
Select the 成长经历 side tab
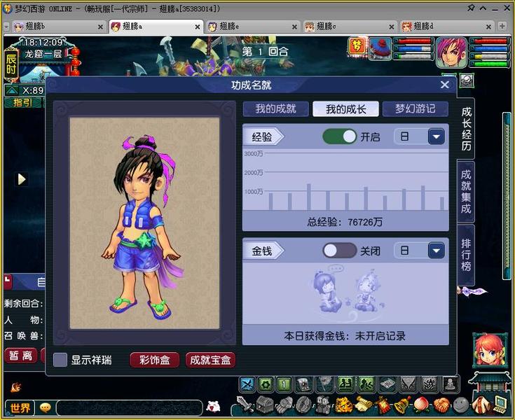(466, 129)
